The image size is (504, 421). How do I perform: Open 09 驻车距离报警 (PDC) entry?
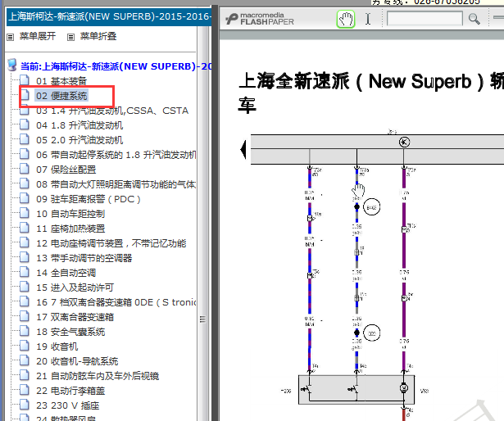tap(89, 199)
